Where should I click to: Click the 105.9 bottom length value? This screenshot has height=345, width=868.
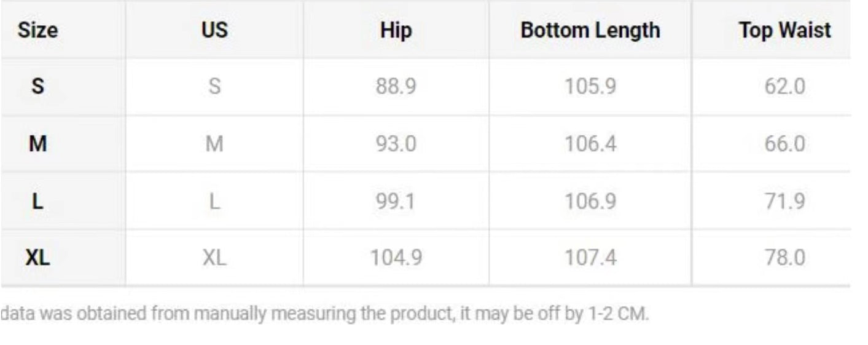pyautogui.click(x=590, y=86)
